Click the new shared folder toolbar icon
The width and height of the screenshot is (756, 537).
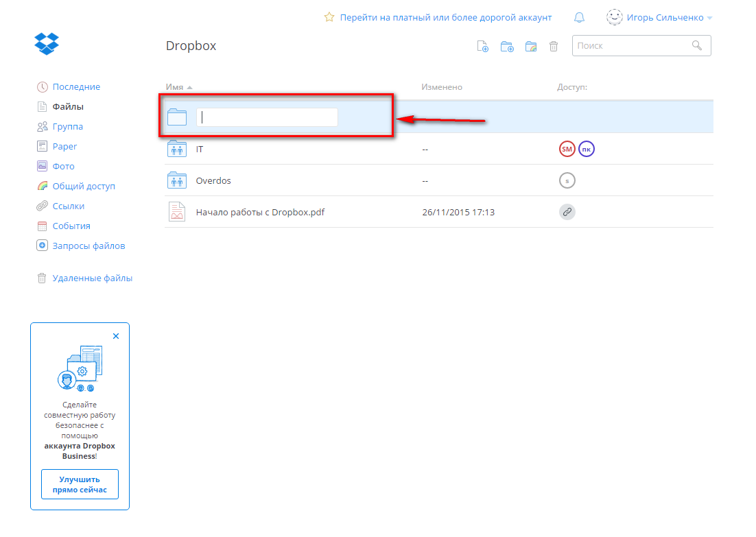531,46
